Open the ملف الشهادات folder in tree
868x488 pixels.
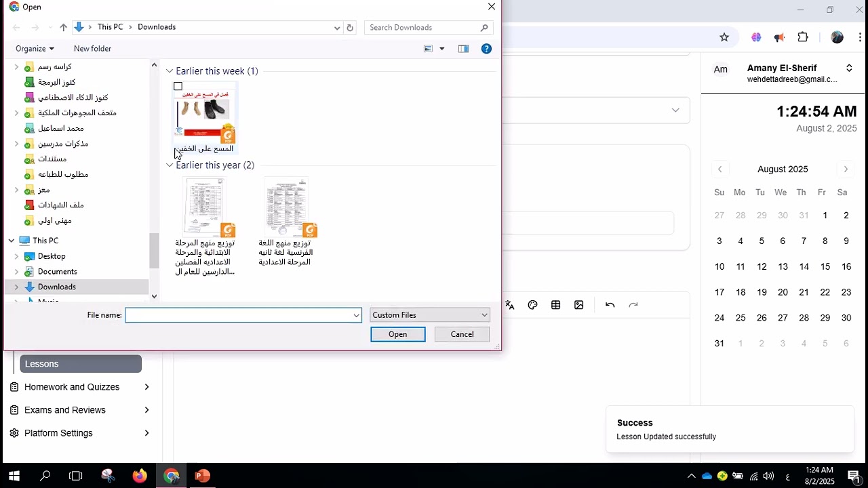pyautogui.click(x=61, y=205)
